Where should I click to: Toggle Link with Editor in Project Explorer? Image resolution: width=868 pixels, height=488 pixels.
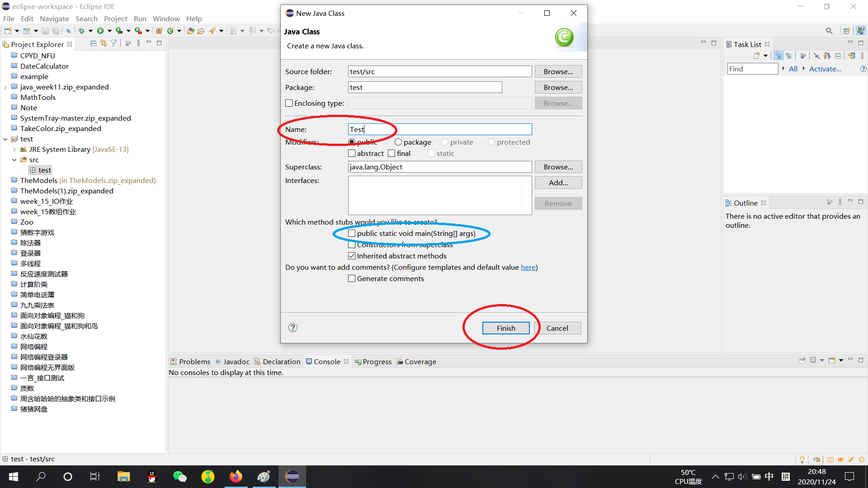click(104, 43)
